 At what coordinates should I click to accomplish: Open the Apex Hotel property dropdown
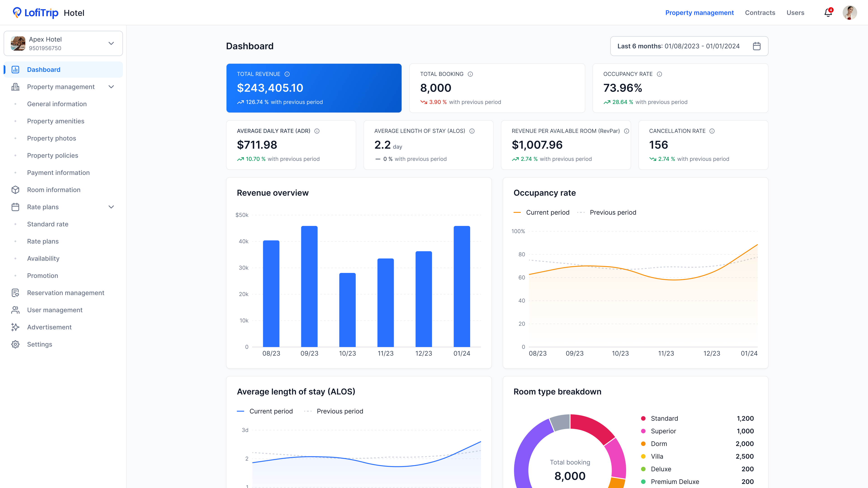click(63, 43)
